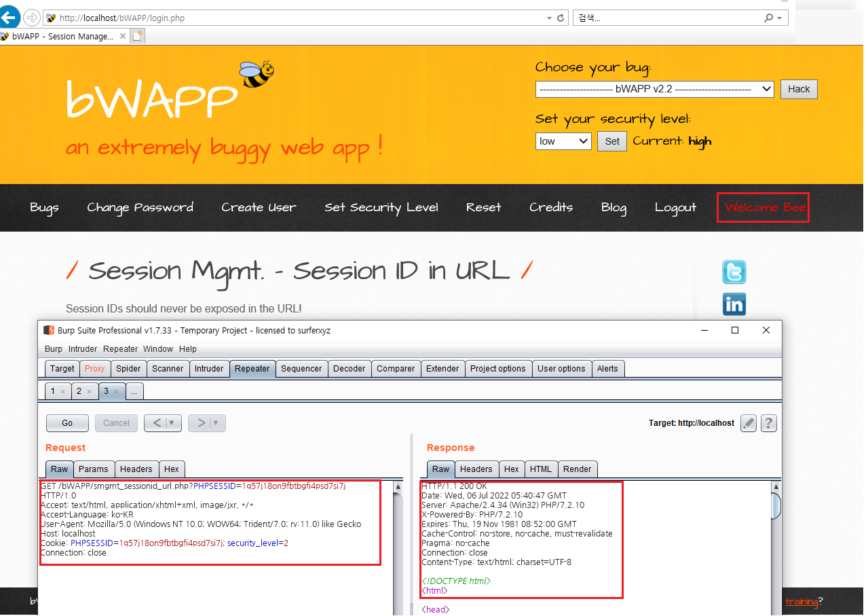
Task: Click the Blog link
Action: tap(614, 208)
